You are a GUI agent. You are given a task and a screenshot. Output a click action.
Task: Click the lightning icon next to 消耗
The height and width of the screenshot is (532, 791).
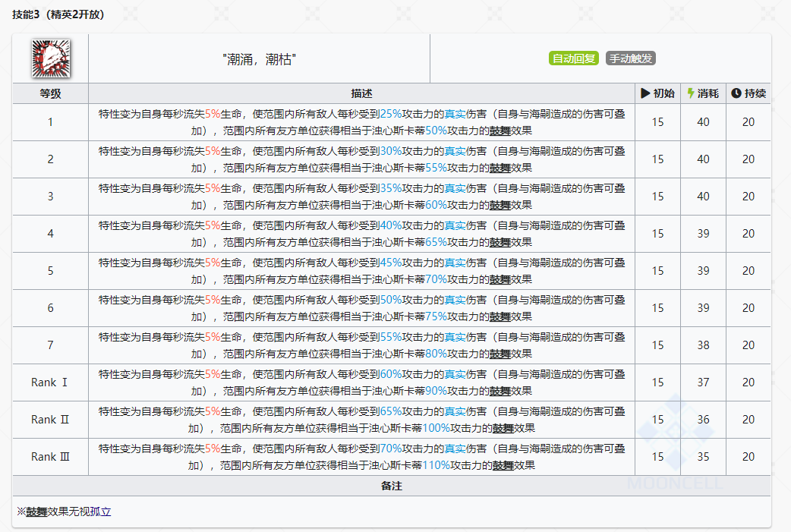[691, 93]
